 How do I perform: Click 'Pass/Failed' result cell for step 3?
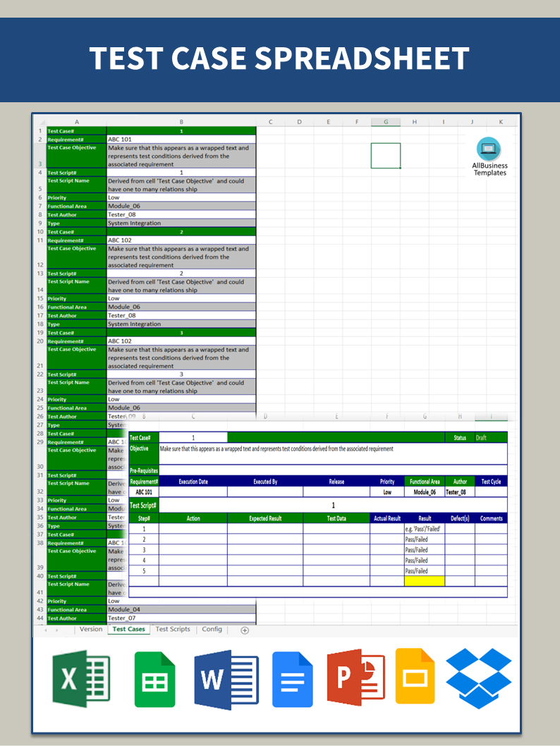pyautogui.click(x=425, y=550)
